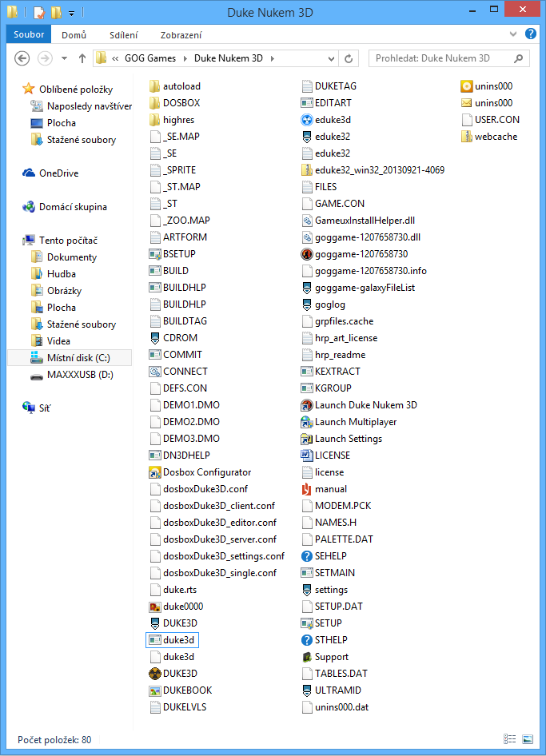Open the LICENSE Word document
The height and width of the screenshot is (756, 546).
pos(325,456)
